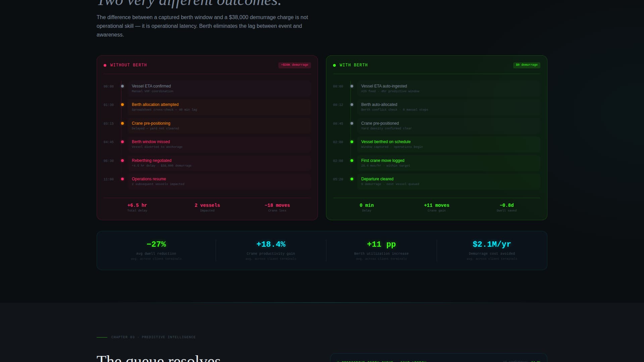Click the 11:00 timestamp in Without Berth timeline
Viewport: 644px width, 362px height.
[109, 179]
